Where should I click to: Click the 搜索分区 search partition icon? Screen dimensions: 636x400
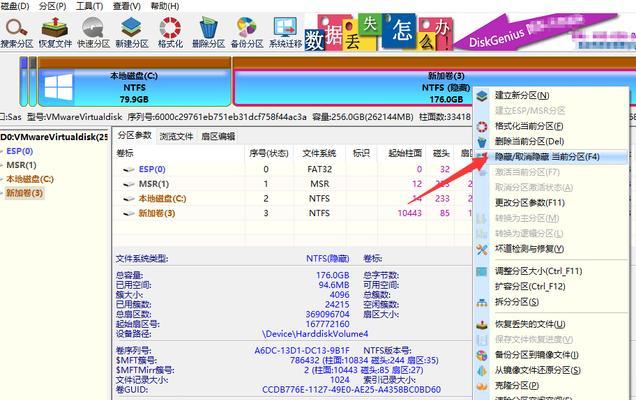pyautogui.click(x=17, y=32)
